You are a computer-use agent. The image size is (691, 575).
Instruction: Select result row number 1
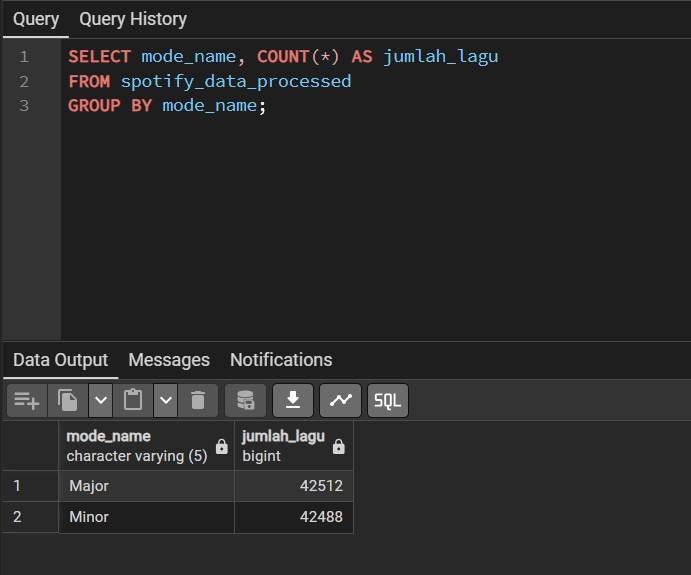(30, 486)
